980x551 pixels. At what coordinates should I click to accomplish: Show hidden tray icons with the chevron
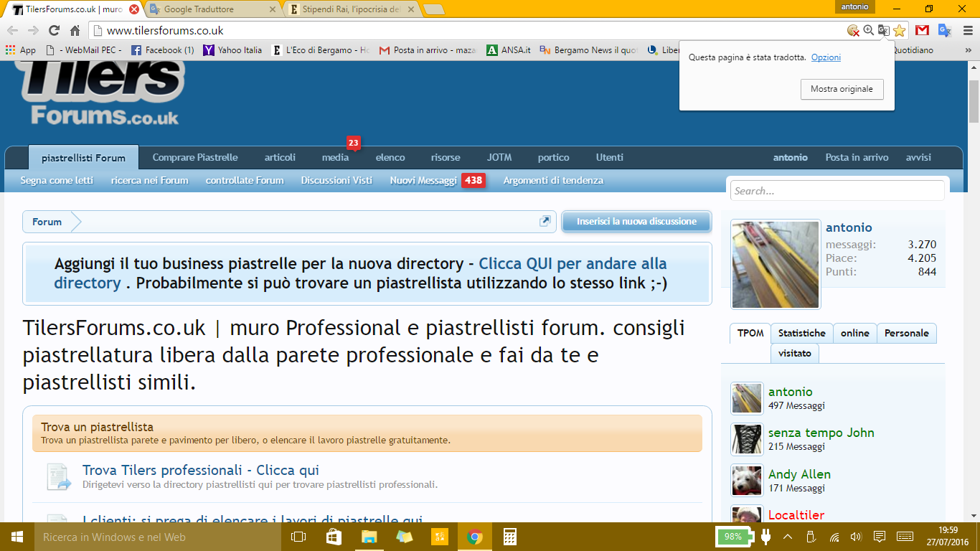(788, 537)
